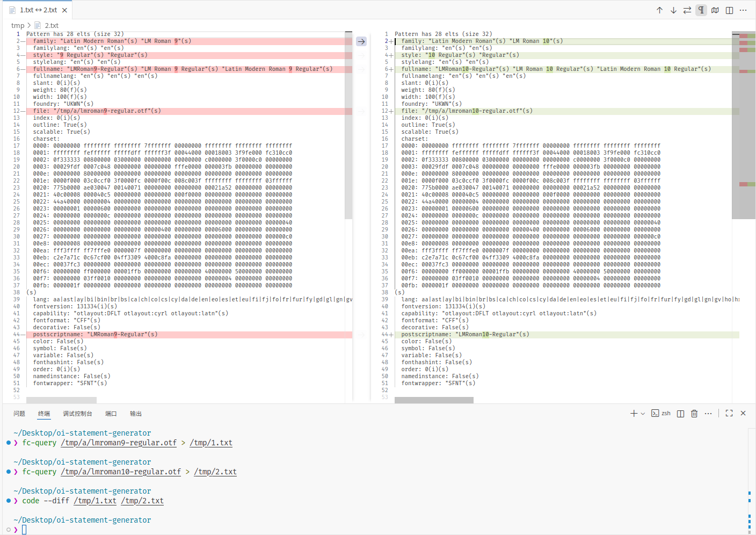Jump to next change in diff
The image size is (756, 535).
(673, 10)
